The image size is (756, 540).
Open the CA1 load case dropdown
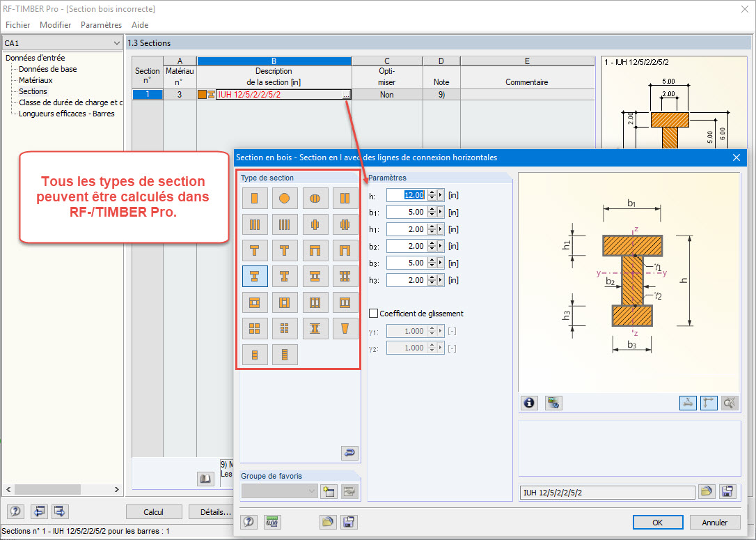(116, 43)
